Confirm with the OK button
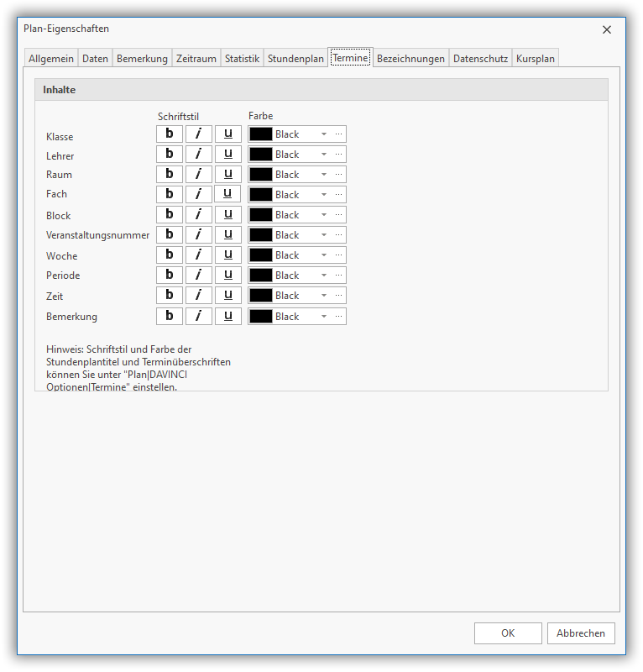The height and width of the screenshot is (672, 643). point(508,633)
